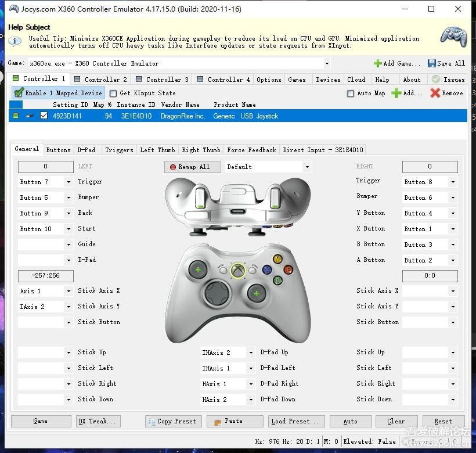Click the green checkmark on Enable Mapped Device
This screenshot has width=476, height=453.
click(19, 92)
